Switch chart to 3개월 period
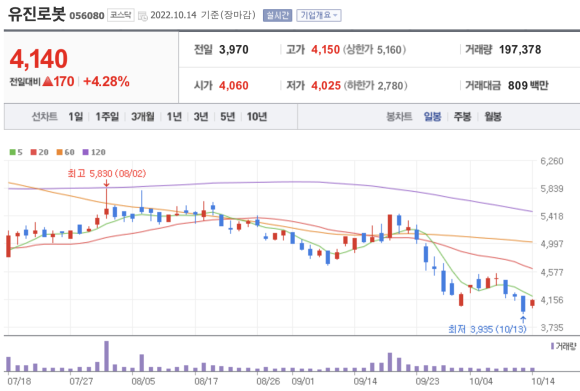This screenshot has width=580, height=391. (x=142, y=117)
